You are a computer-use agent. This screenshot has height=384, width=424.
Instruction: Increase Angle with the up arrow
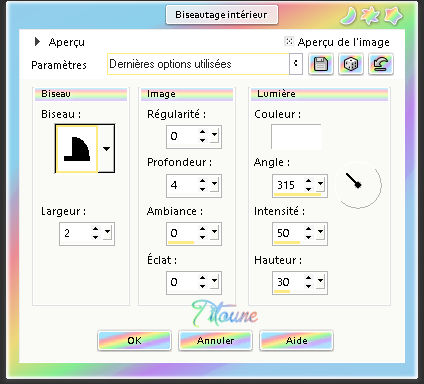click(308, 181)
